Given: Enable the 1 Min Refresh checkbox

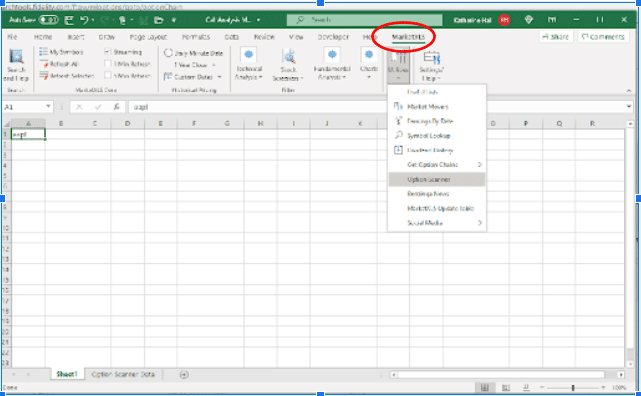Looking at the screenshot, I should click(108, 64).
